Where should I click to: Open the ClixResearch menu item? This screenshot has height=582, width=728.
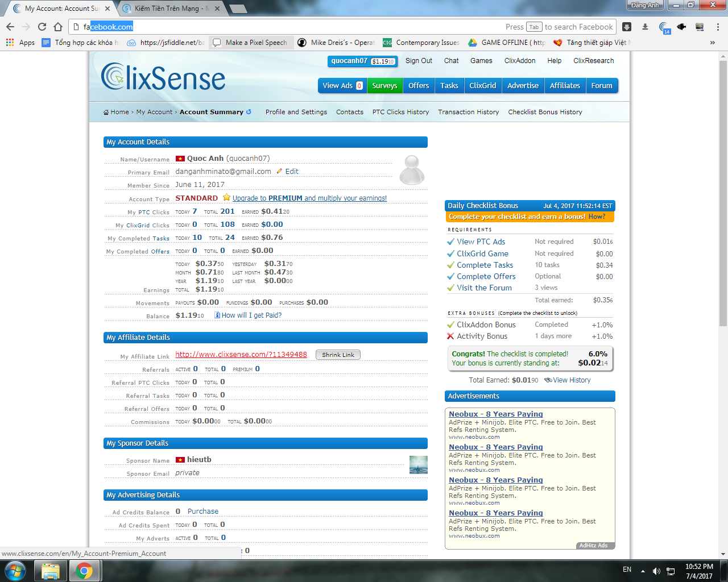pos(594,61)
